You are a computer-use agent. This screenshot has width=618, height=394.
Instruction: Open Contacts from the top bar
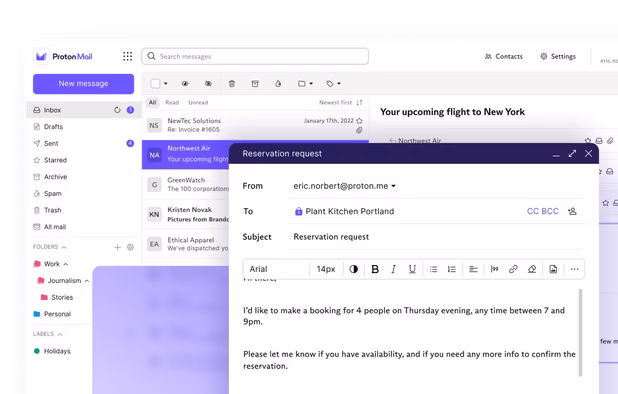click(504, 56)
